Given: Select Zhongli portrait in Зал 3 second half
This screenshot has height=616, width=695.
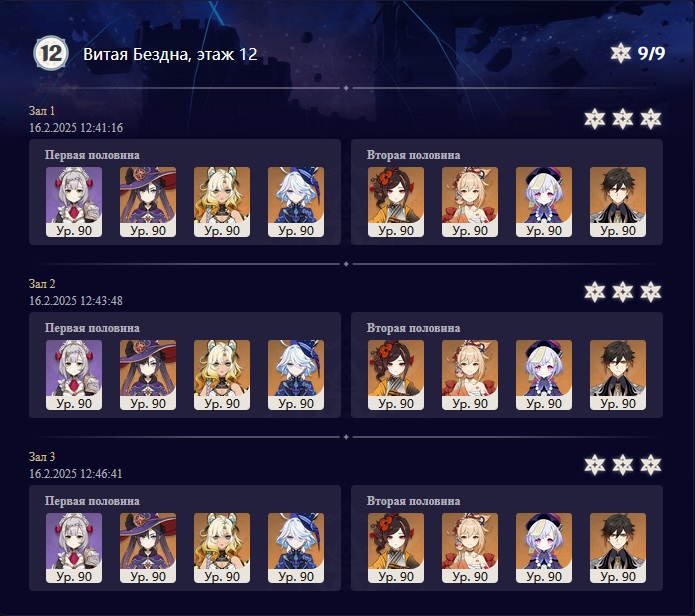Looking at the screenshot, I should [x=618, y=548].
